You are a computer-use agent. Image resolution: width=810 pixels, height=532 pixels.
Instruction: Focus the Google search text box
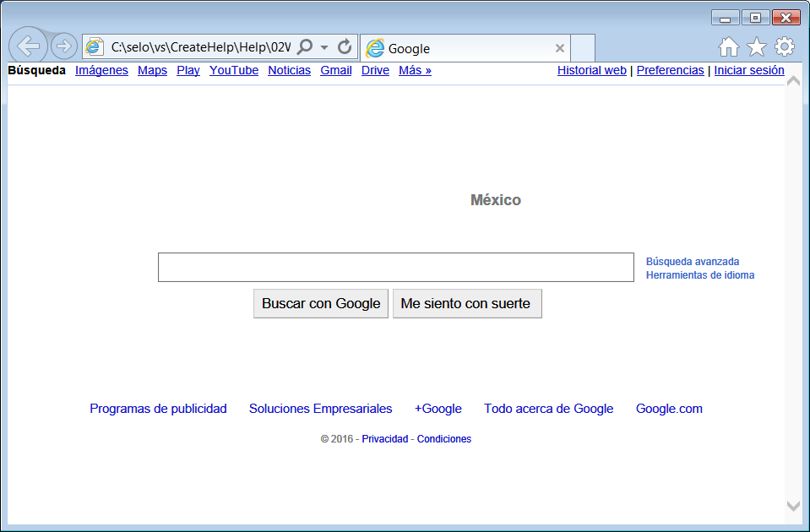tap(395, 267)
